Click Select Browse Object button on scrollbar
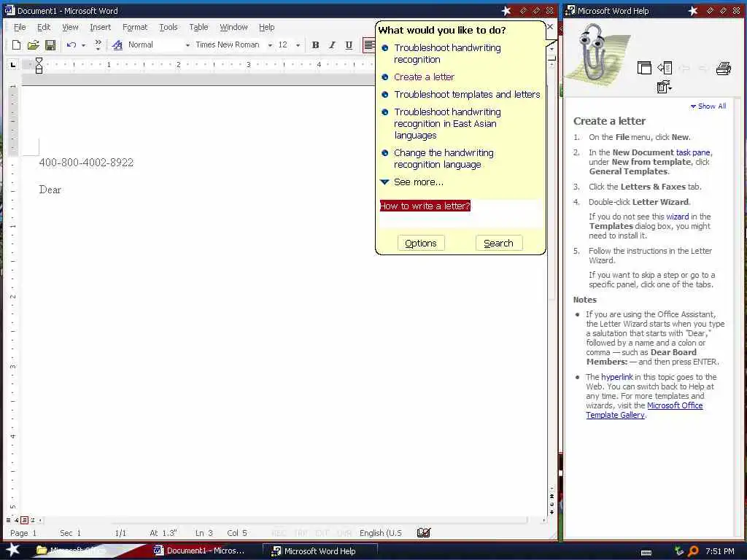747x560 pixels. (x=551, y=504)
